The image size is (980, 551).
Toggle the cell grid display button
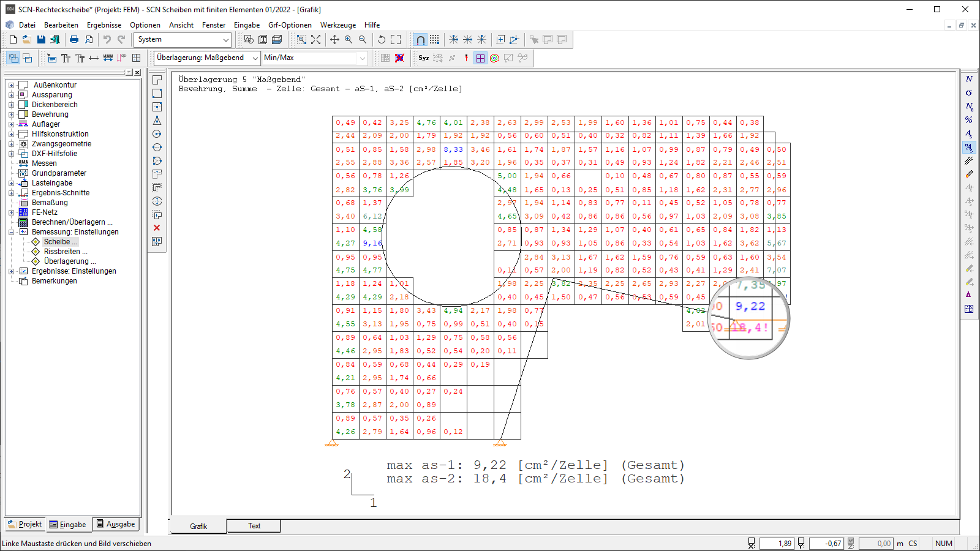(x=480, y=58)
